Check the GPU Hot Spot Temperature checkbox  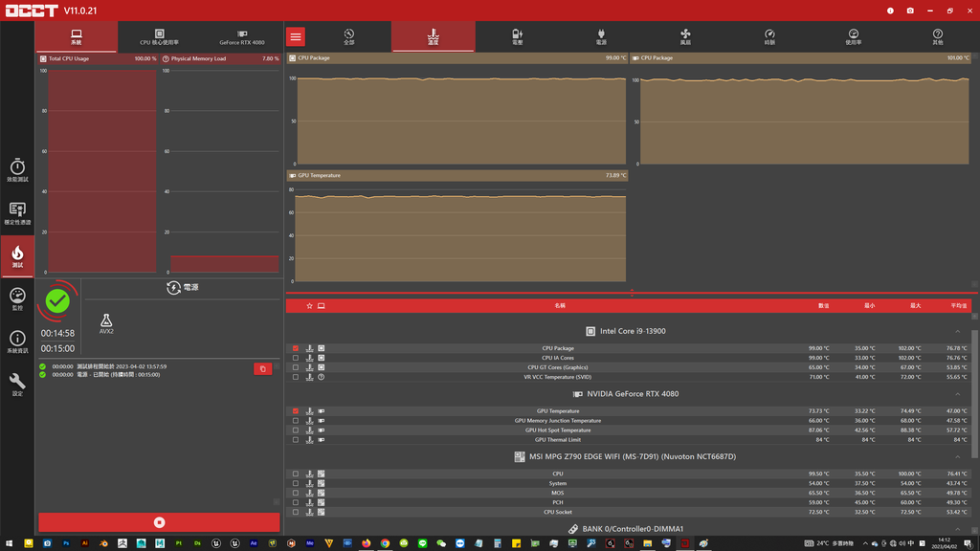(296, 430)
